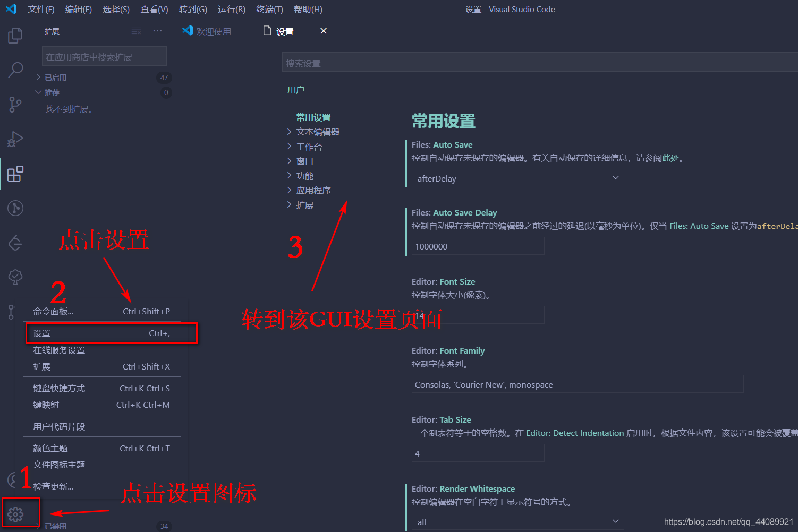Open the Run and Debug view

click(15, 139)
